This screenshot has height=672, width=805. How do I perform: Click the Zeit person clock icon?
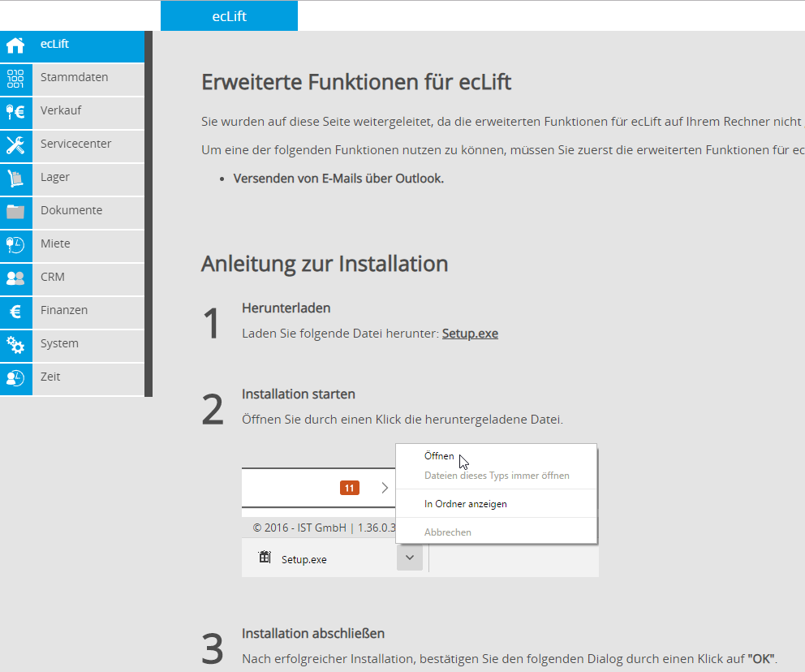(x=15, y=378)
